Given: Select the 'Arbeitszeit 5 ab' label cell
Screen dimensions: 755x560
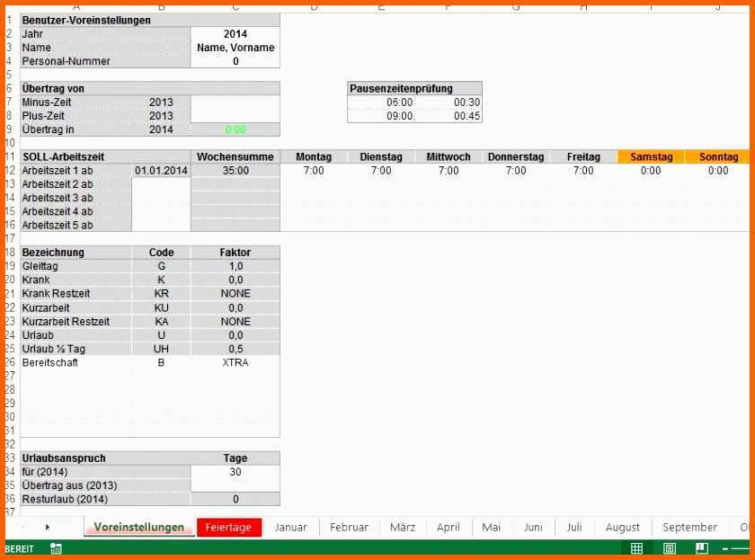Looking at the screenshot, I should tap(76, 226).
